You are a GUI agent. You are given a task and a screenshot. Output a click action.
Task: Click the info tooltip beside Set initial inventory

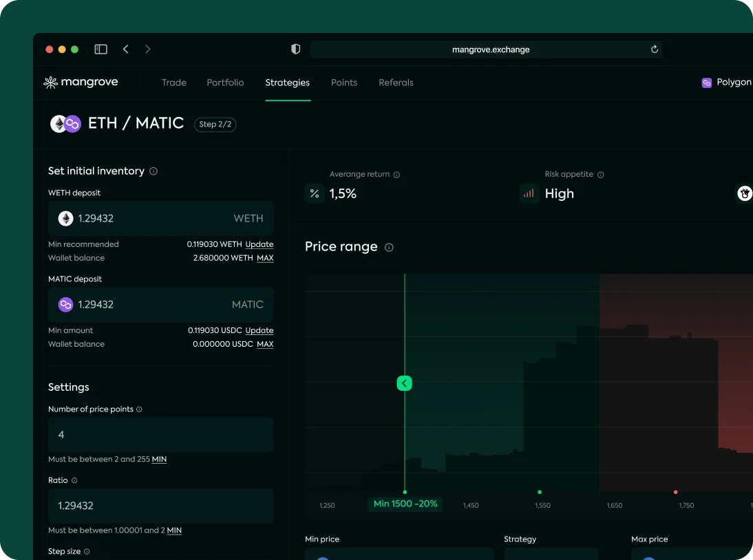point(153,171)
